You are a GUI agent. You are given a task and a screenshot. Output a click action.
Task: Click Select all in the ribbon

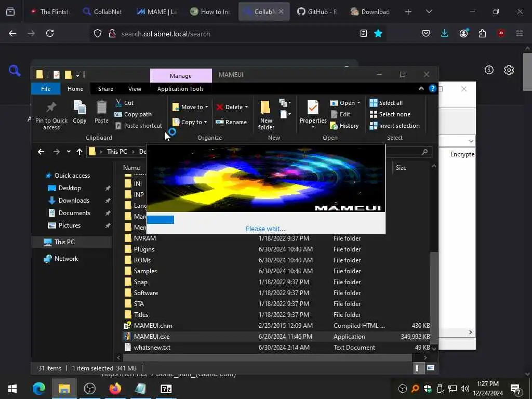coord(386,103)
